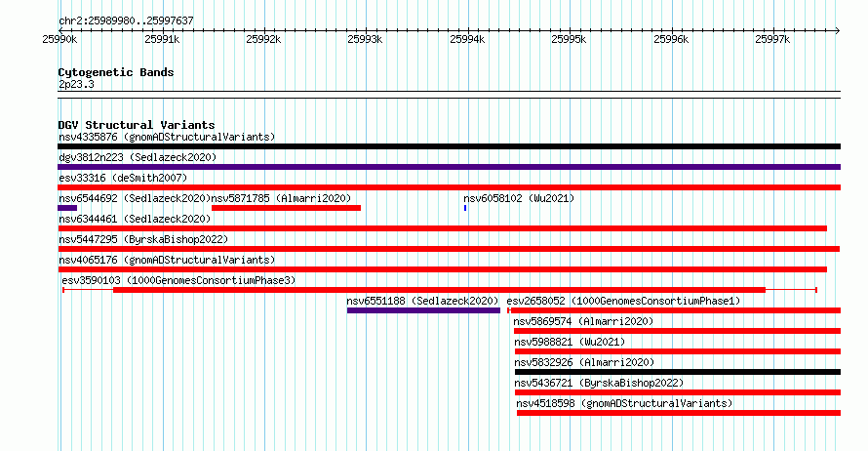Click the 25995k ruler tick label

(x=569, y=39)
